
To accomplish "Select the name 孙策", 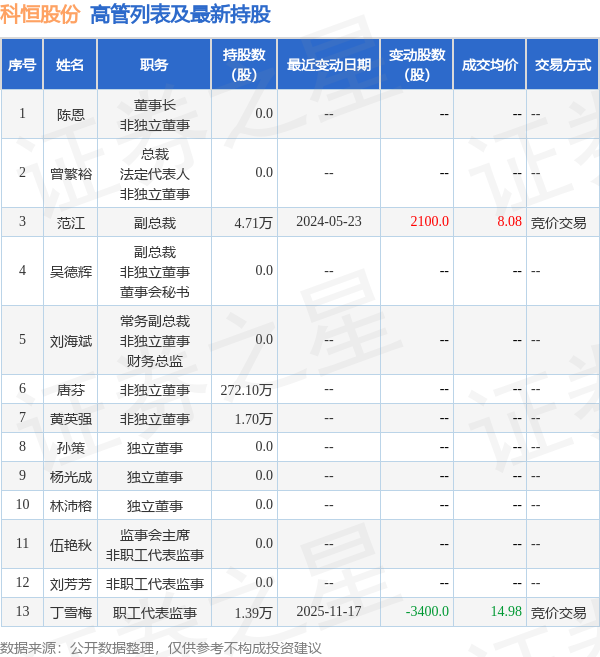I will click(71, 447).
